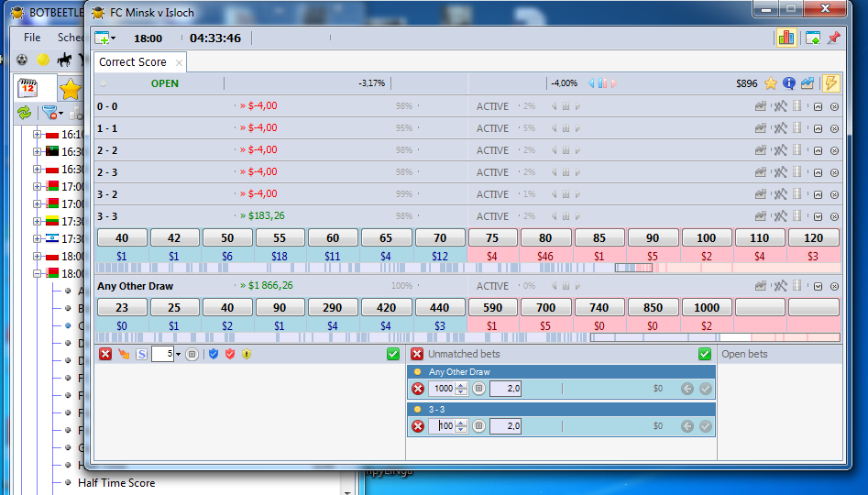Click the orange arrow icon in bet toolbar

tap(124, 354)
